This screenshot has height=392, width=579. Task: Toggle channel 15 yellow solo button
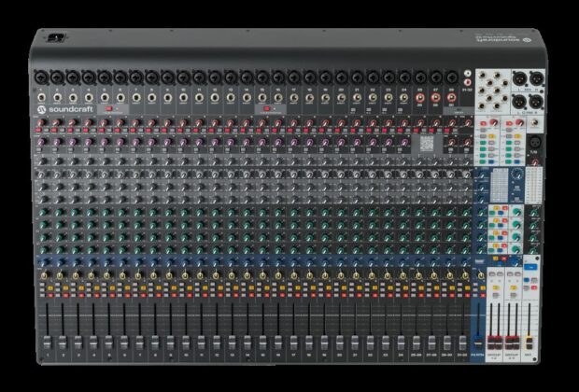[x=267, y=287]
